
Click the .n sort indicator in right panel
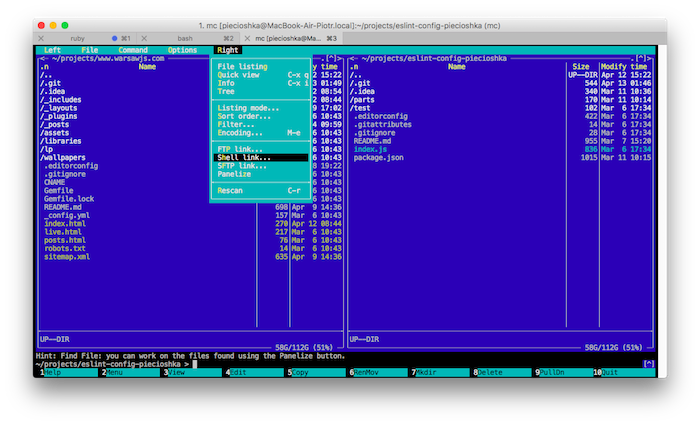click(x=355, y=66)
